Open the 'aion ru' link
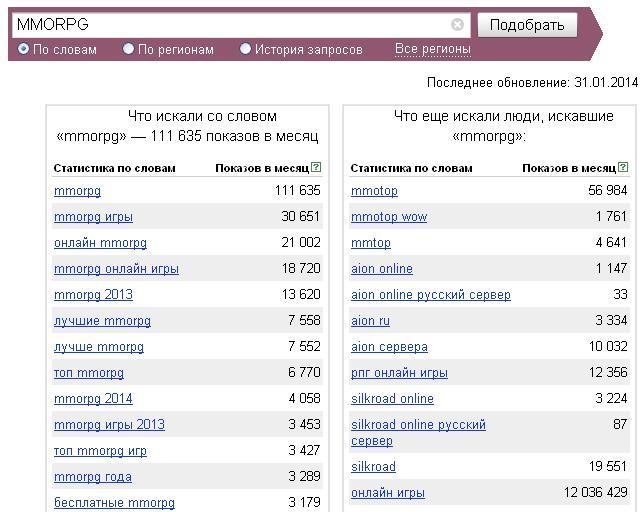643x512 pixels. coord(370,321)
